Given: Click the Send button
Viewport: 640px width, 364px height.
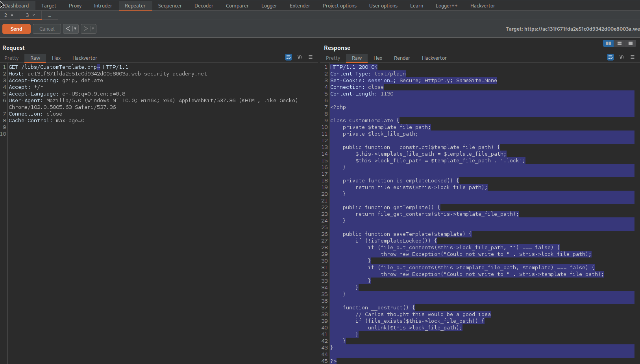Looking at the screenshot, I should click(x=16, y=29).
